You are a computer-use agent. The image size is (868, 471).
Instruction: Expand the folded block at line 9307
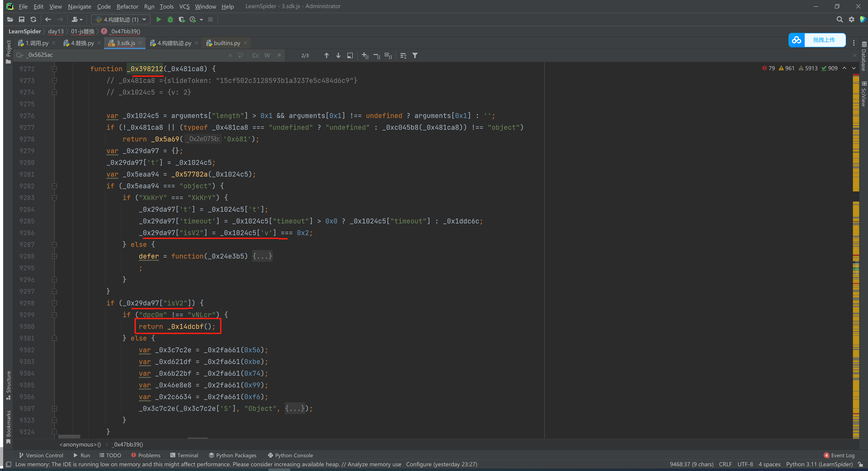[x=54, y=409]
